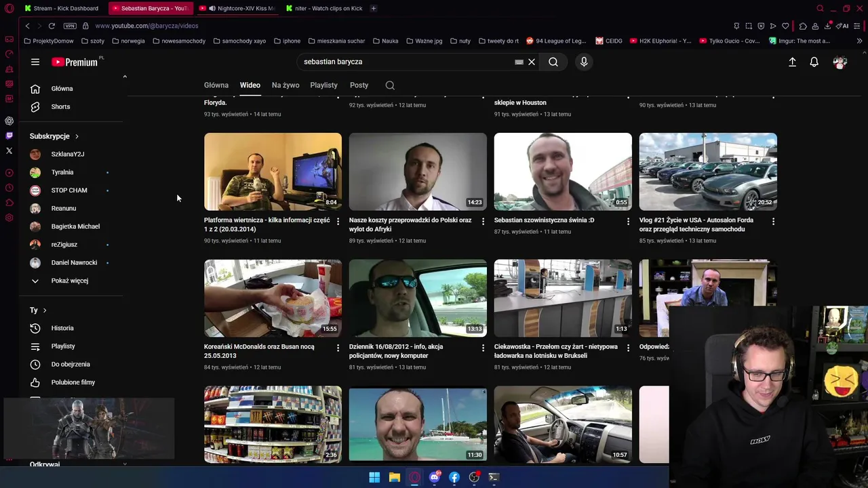Image resolution: width=868 pixels, height=488 pixels.
Task: Open Twitch in Opera sidebar
Action: (x=9, y=136)
